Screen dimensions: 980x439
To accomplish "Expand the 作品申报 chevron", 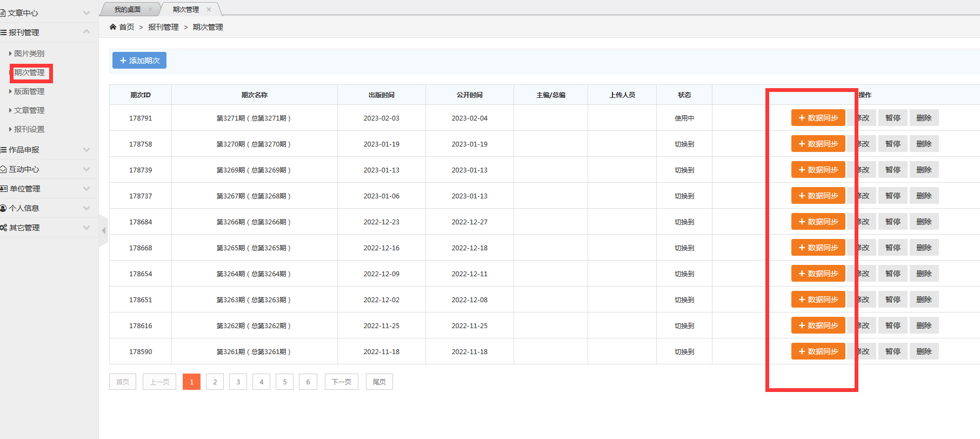I will tap(86, 150).
